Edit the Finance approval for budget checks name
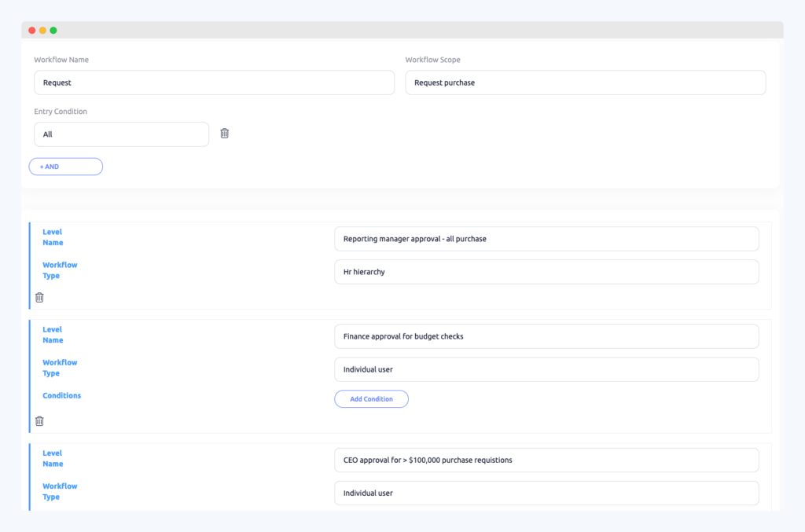 point(546,336)
